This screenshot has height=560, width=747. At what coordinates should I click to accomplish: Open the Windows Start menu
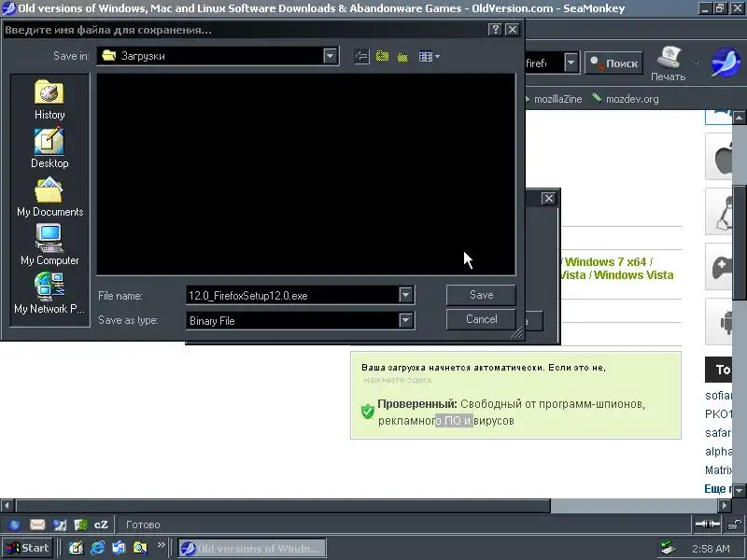pos(27,548)
